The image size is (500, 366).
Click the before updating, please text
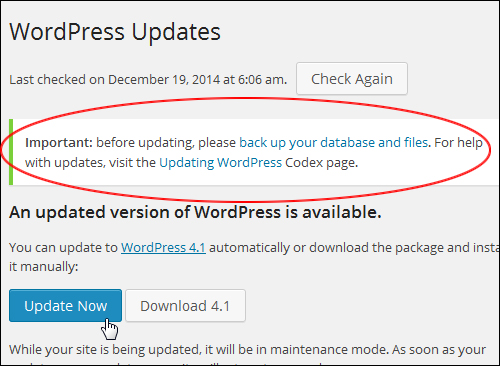pos(166,143)
